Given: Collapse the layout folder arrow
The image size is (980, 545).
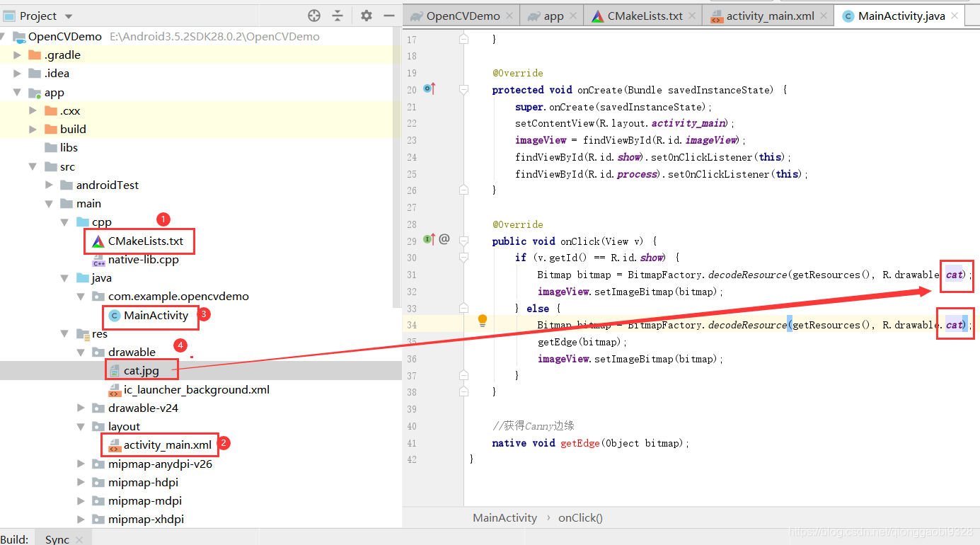Looking at the screenshot, I should (81, 427).
